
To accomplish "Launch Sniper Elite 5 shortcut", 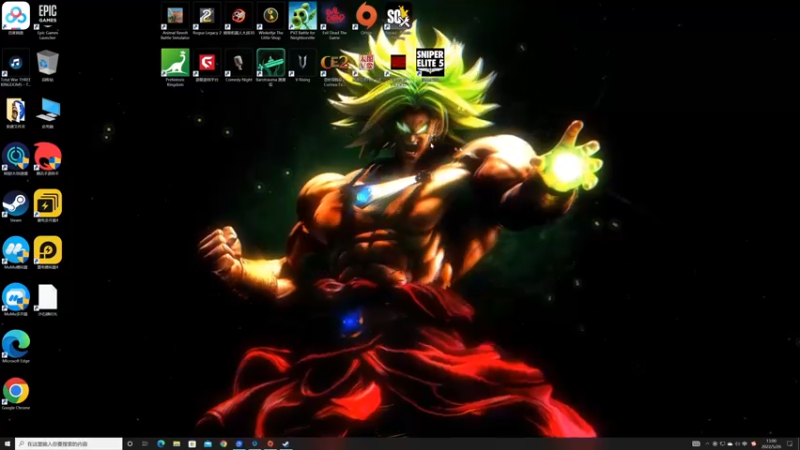I will [430, 65].
